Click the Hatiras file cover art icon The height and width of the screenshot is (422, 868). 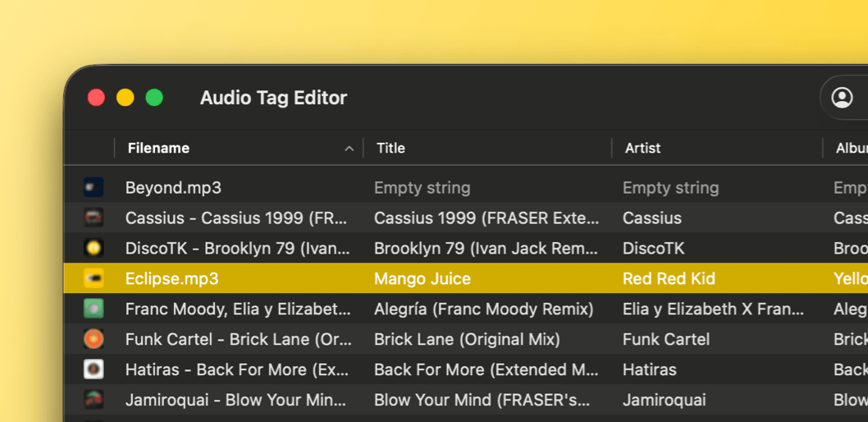pos(94,369)
